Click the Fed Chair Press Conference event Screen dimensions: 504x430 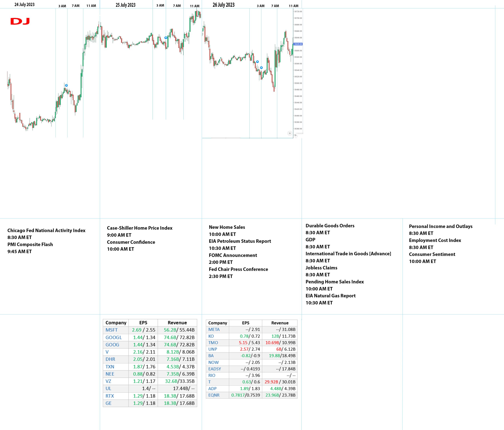pos(238,269)
